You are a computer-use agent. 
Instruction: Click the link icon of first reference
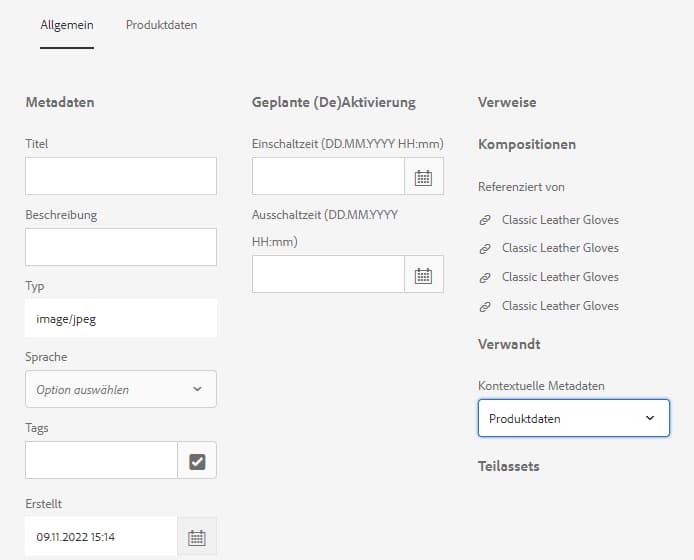pyautogui.click(x=486, y=220)
